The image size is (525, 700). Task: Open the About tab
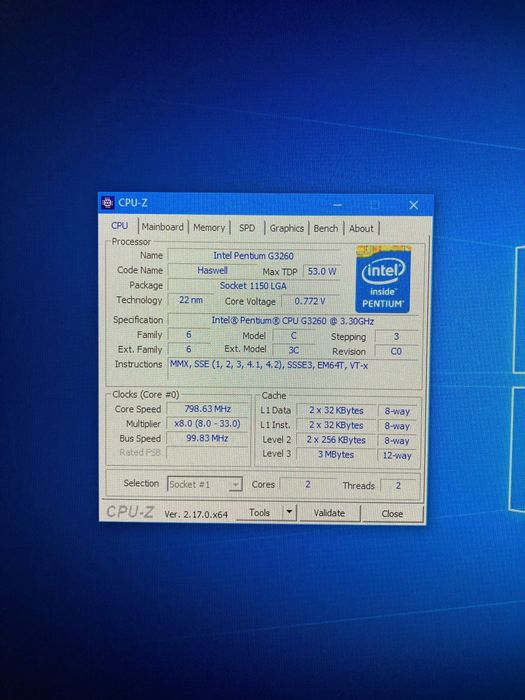[361, 229]
